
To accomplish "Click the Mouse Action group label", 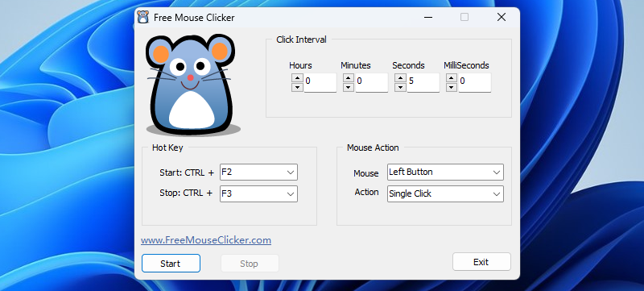I will pos(373,148).
